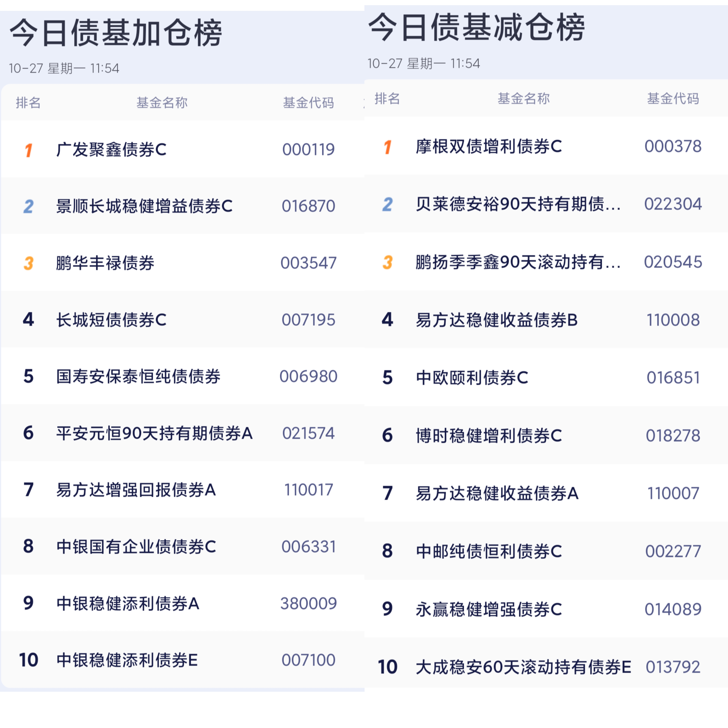Select 平安元恒90天持有期债券A fund
728x728 pixels.
click(x=154, y=433)
